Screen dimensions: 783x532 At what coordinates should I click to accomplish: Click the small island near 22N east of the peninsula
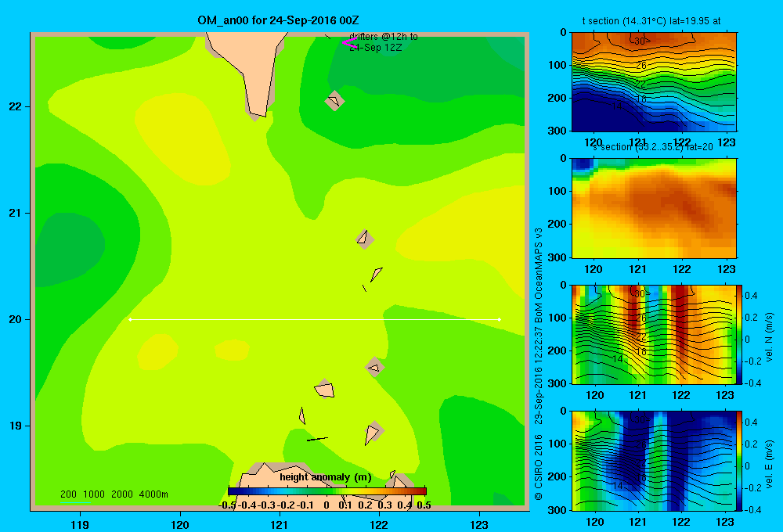pos(334,101)
